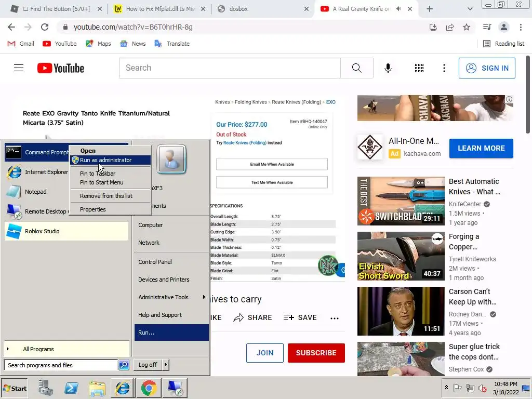
Task: Switch to Find The Button tab
Action: pyautogui.click(x=56, y=9)
